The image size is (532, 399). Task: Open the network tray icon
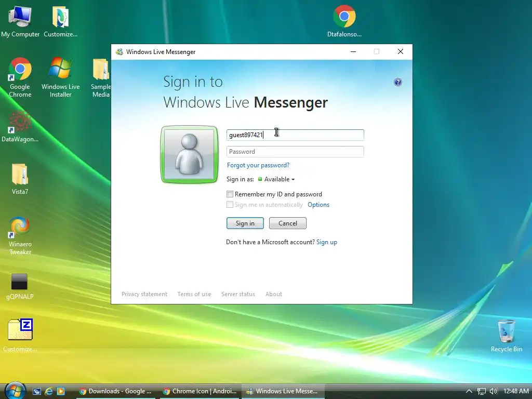click(482, 391)
